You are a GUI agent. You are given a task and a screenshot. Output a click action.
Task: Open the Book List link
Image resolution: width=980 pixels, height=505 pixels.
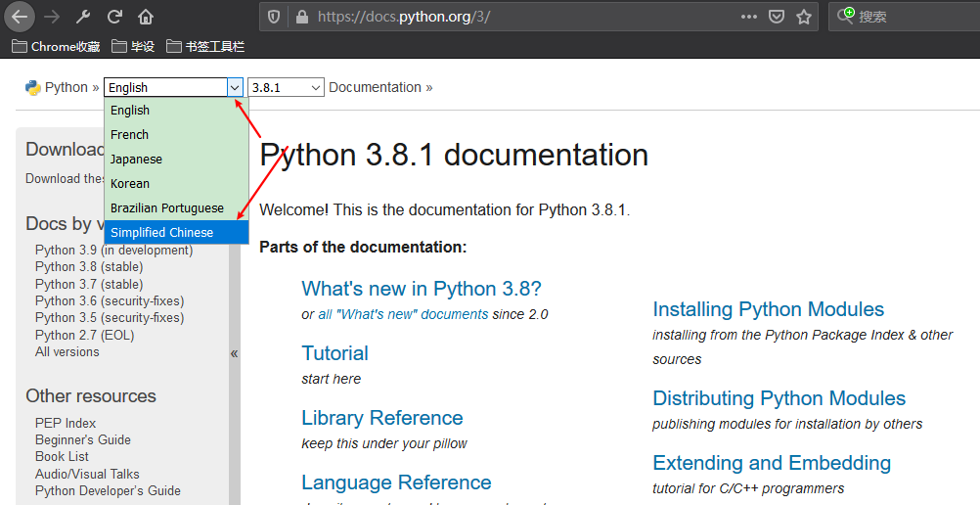click(62, 457)
